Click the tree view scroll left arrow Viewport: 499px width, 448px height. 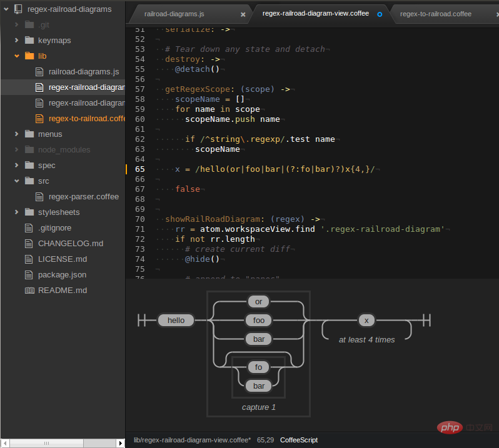click(5, 443)
